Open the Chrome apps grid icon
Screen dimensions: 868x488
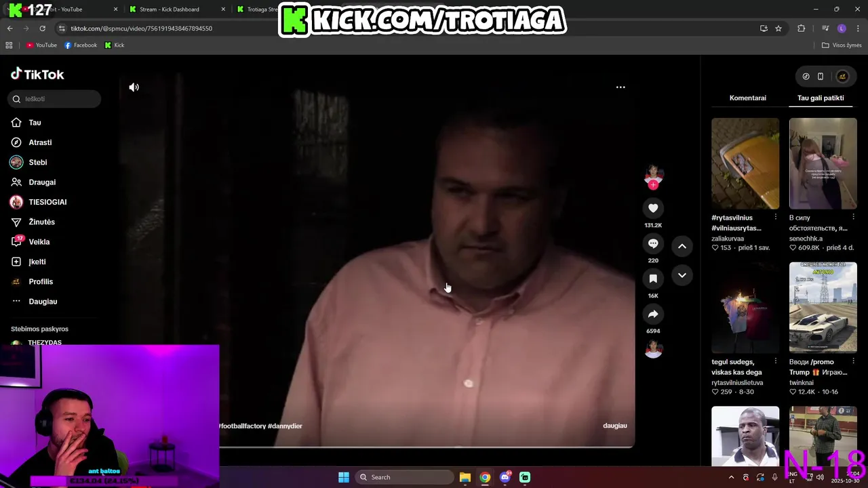click(x=9, y=45)
